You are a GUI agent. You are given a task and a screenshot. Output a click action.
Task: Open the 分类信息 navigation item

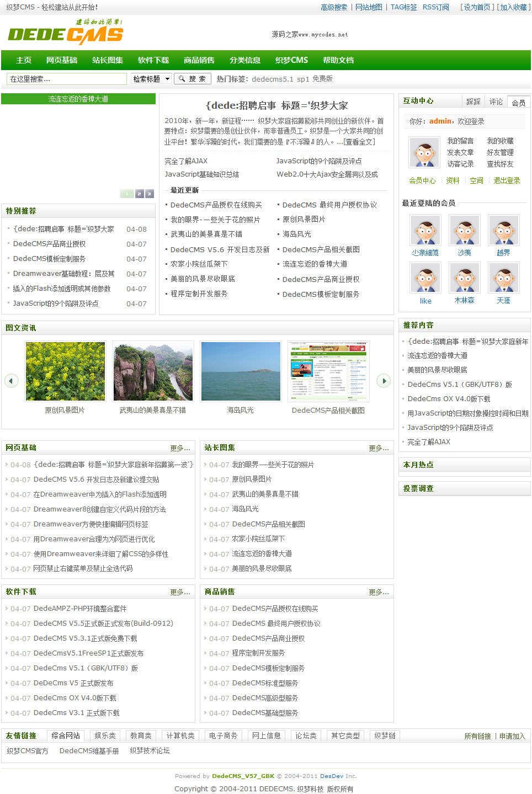[245, 60]
